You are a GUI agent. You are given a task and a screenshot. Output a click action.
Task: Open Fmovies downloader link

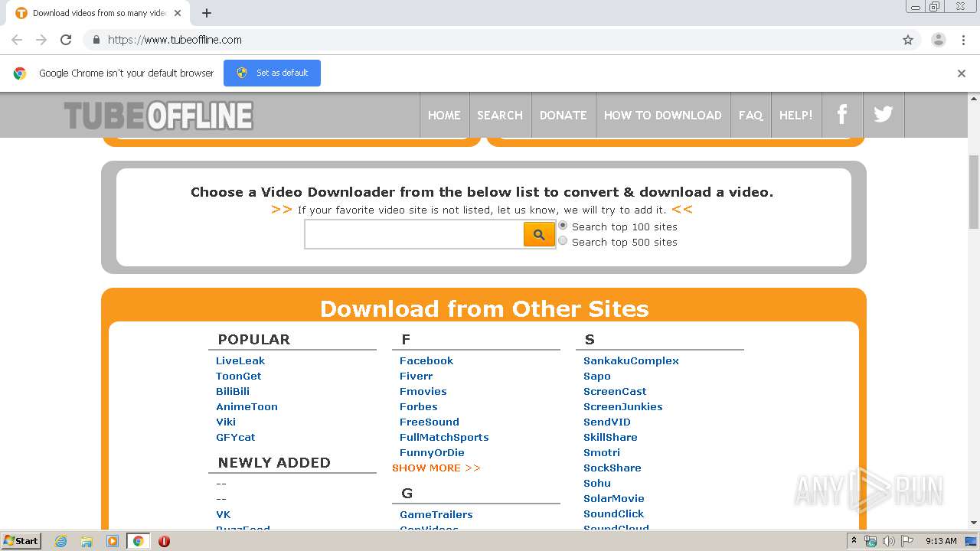423,391
